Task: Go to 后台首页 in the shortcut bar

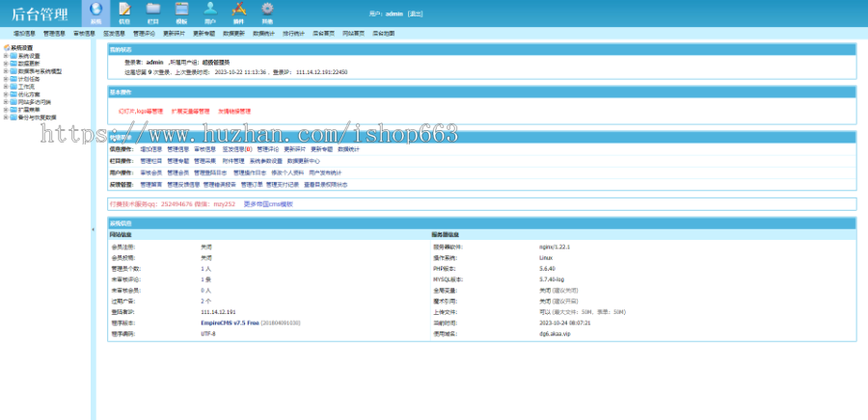Action: pyautogui.click(x=323, y=33)
